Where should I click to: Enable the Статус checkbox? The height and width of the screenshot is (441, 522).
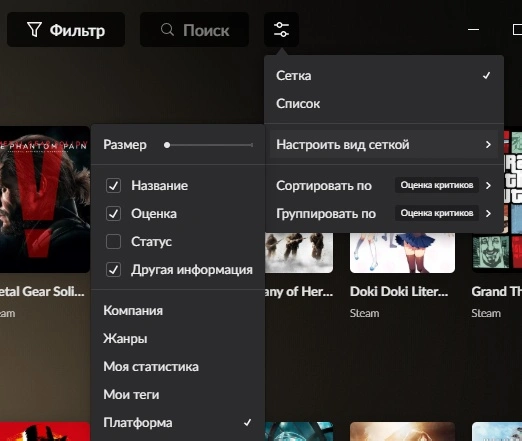[113, 242]
